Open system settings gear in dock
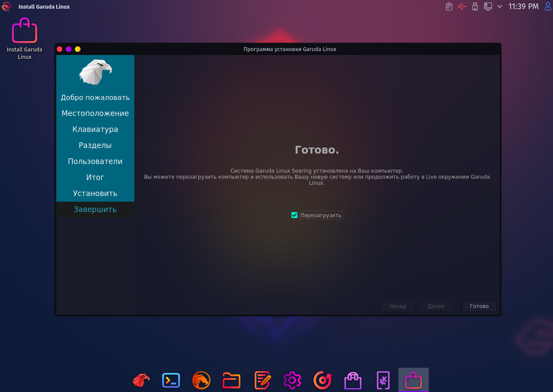553x392 pixels. pyautogui.click(x=292, y=380)
